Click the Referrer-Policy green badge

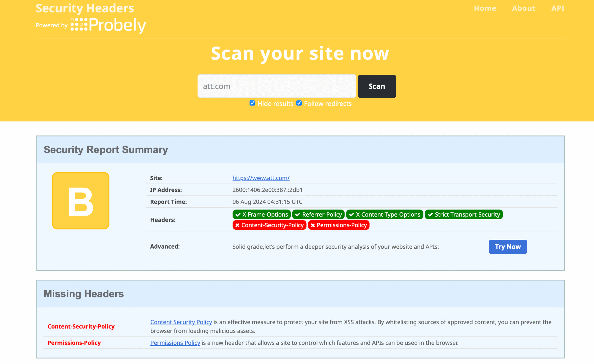pyautogui.click(x=318, y=214)
